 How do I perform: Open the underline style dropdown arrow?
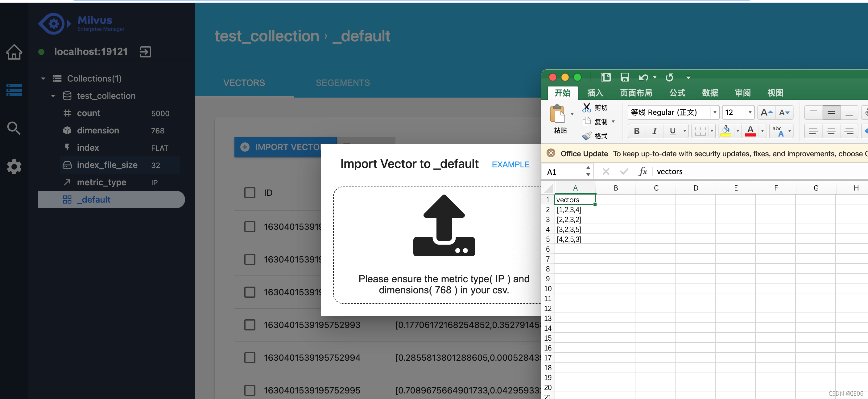pyautogui.click(x=684, y=131)
